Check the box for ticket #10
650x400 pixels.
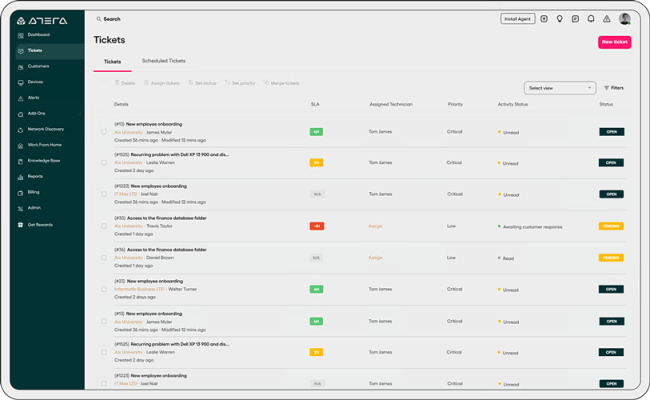point(104,131)
